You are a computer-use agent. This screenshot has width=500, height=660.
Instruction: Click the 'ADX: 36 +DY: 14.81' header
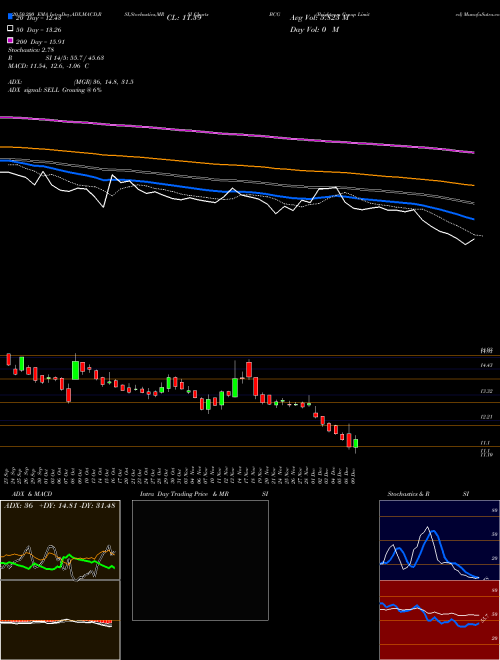(59, 505)
